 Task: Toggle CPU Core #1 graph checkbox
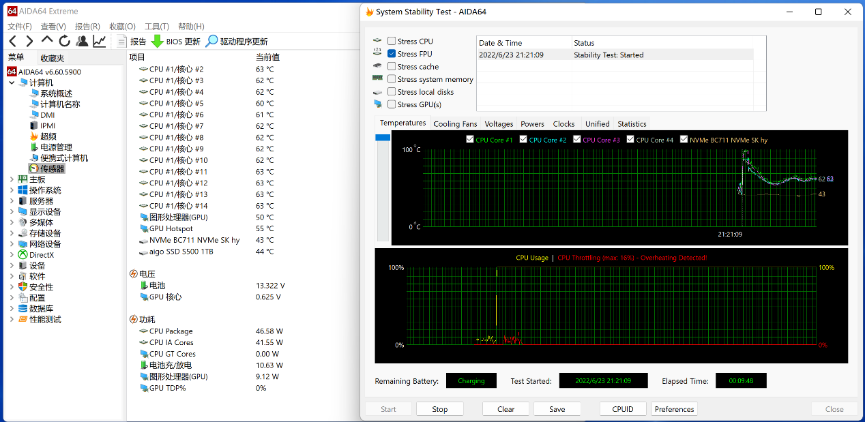tap(470, 140)
